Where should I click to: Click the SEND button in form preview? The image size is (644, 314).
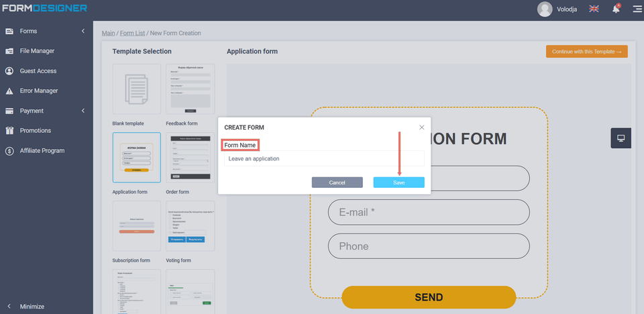click(429, 297)
